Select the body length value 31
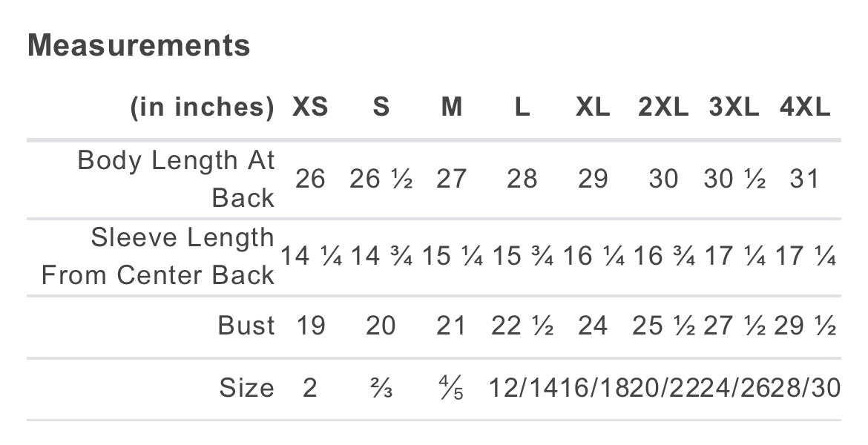The image size is (868, 445). pyautogui.click(x=804, y=179)
